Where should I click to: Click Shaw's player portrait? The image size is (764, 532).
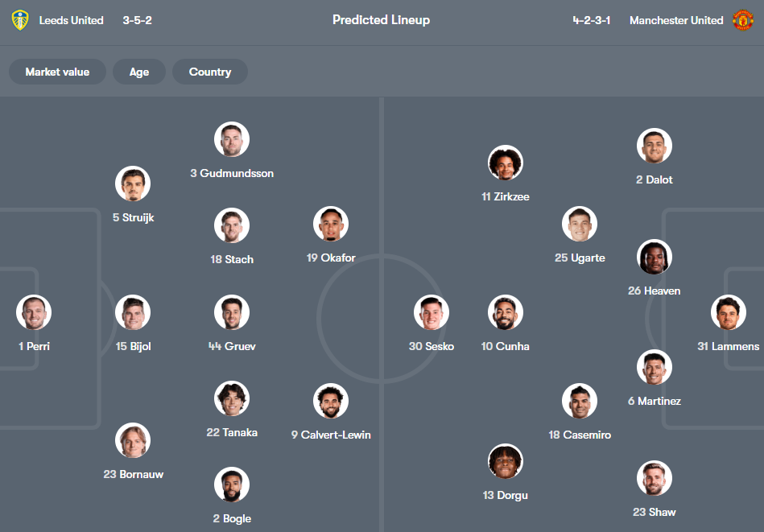tap(654, 477)
